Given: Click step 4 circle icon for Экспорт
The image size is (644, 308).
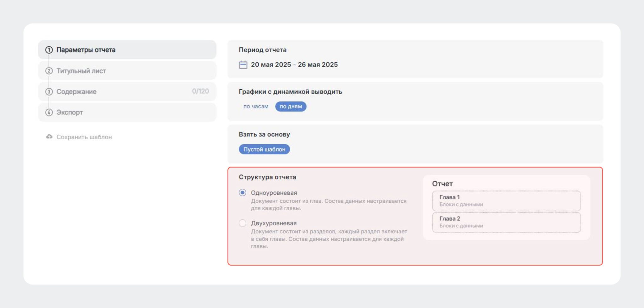Looking at the screenshot, I should pos(49,113).
